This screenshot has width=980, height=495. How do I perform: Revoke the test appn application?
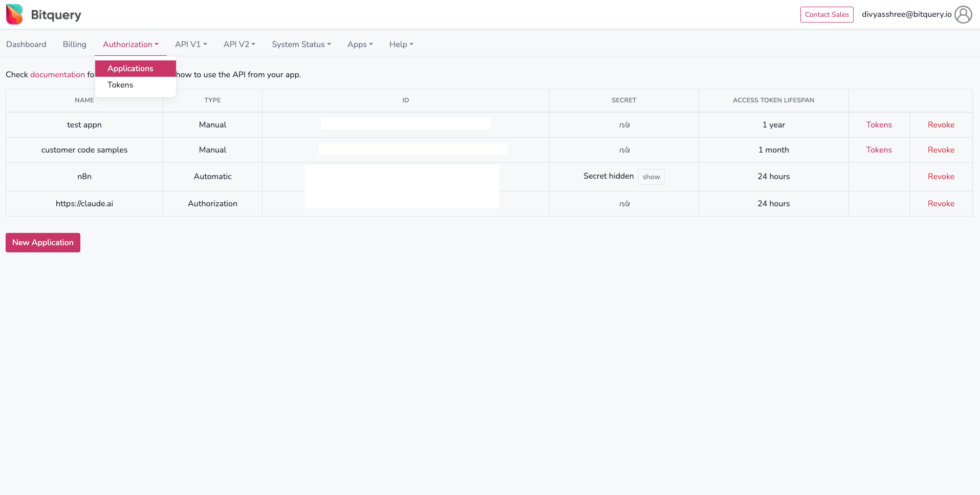pos(941,125)
